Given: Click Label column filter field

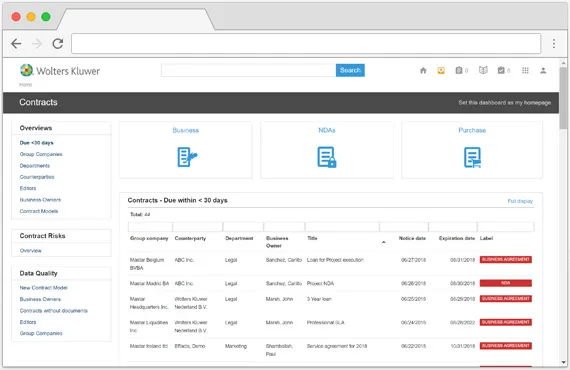Looking at the screenshot, I should pyautogui.click(x=506, y=227).
